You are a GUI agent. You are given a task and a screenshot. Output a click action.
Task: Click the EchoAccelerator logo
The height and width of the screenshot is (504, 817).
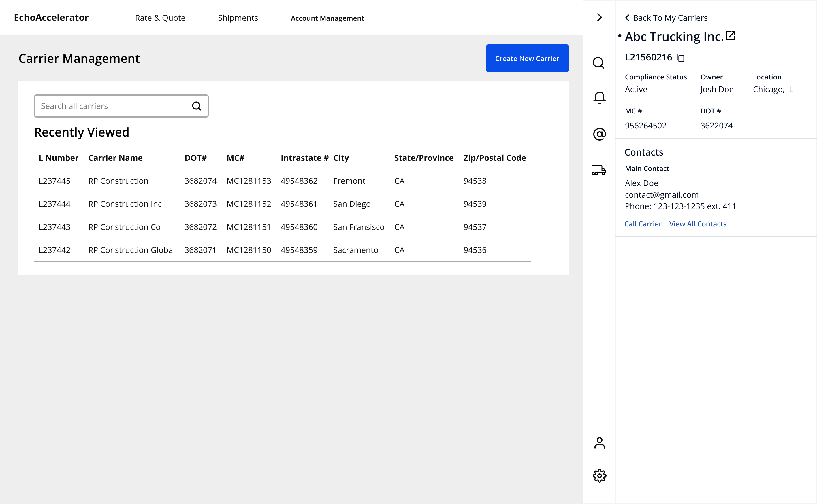pos(51,17)
